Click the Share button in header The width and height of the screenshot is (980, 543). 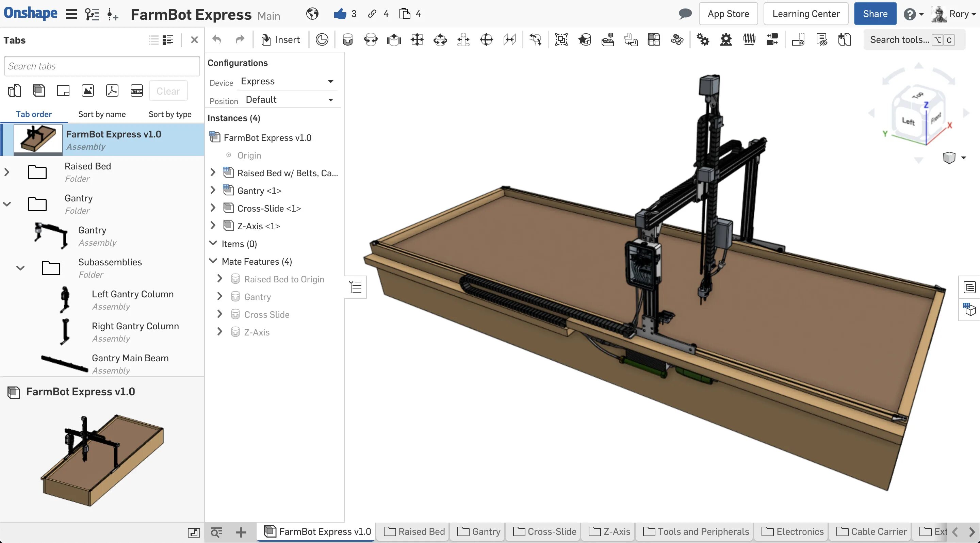pyautogui.click(x=875, y=13)
